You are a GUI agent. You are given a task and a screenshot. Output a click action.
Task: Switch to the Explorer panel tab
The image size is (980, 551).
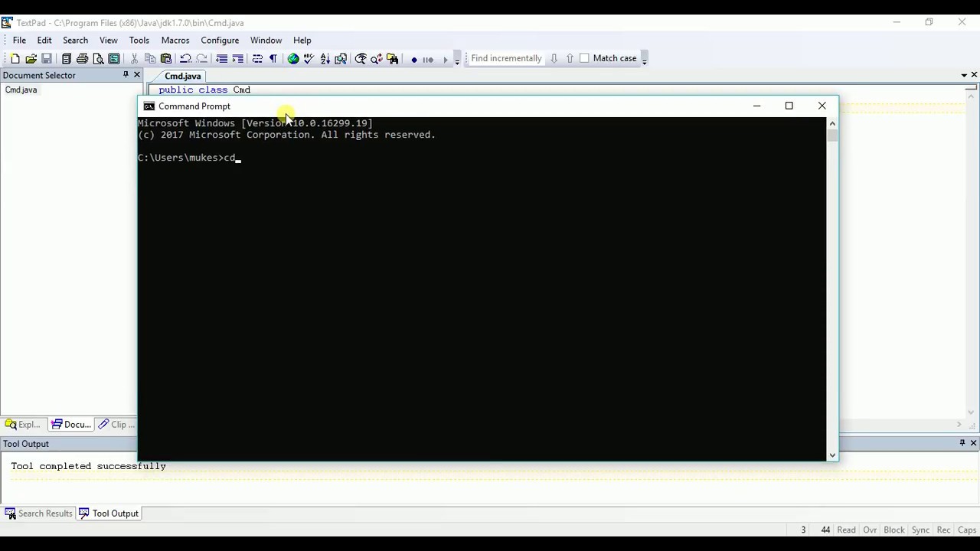point(23,425)
